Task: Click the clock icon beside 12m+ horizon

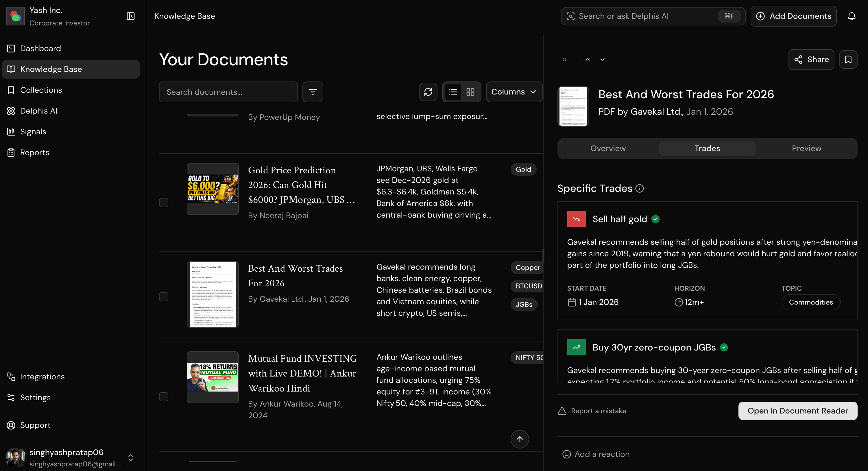Action: coord(678,302)
